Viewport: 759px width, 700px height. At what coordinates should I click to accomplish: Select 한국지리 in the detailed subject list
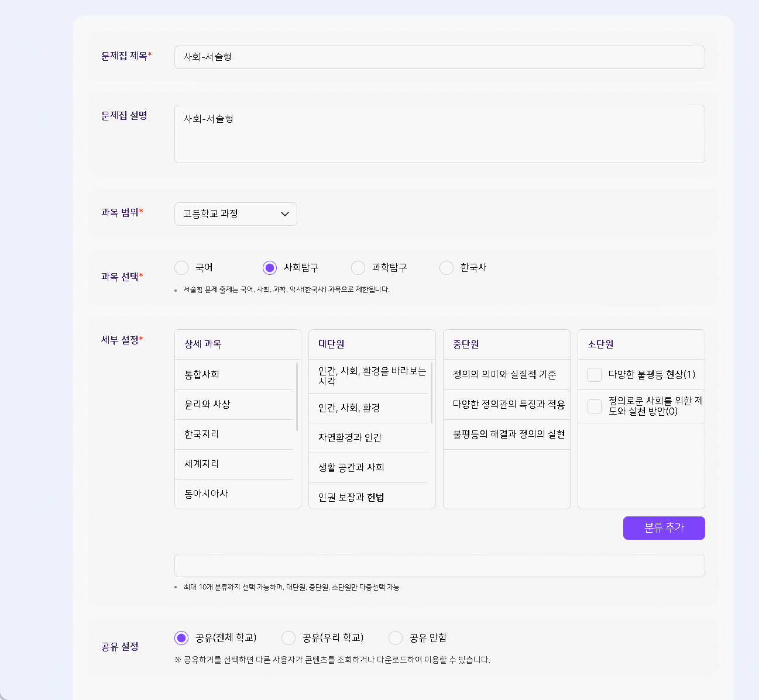201,435
